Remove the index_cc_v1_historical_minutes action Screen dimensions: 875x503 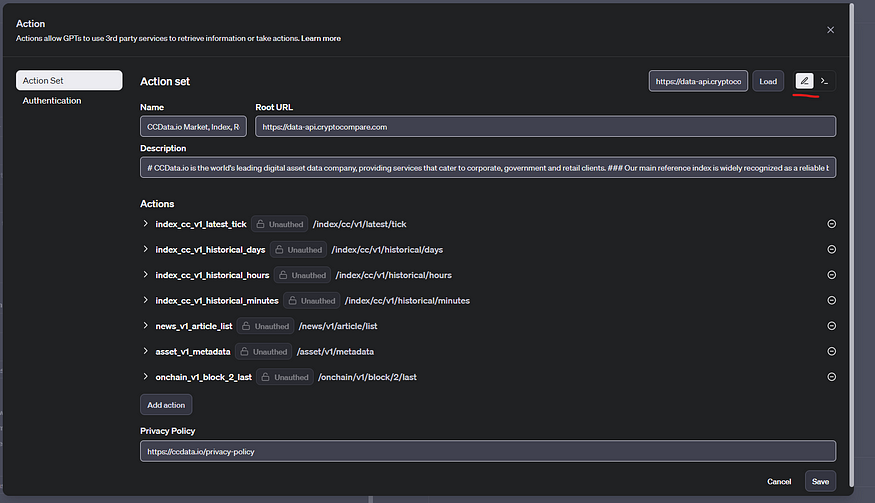[831, 300]
